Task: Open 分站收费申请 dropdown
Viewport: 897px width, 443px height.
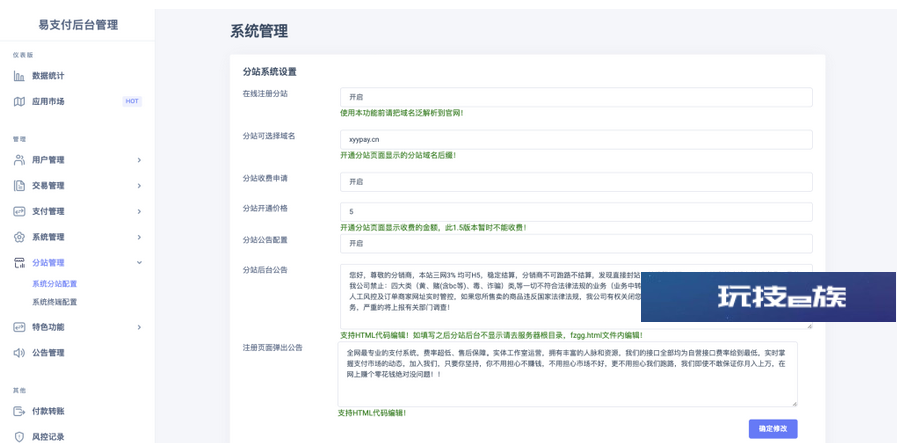Action: pos(576,182)
